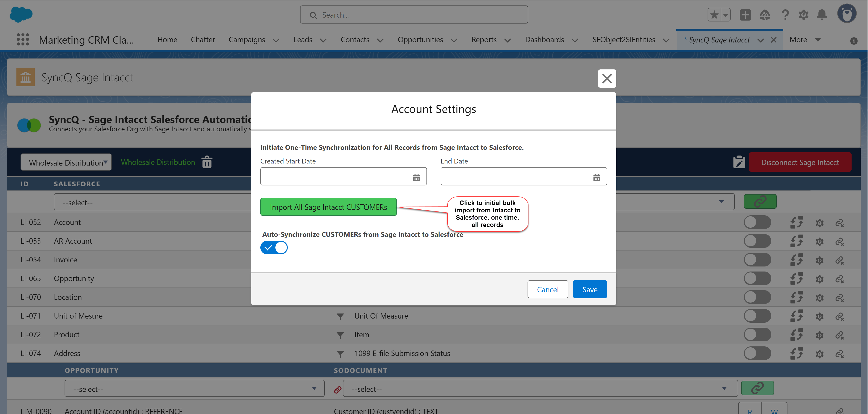The image size is (868, 414).
Task: Open Salesforce object --select-- dropdown at top
Action: [x=153, y=202]
